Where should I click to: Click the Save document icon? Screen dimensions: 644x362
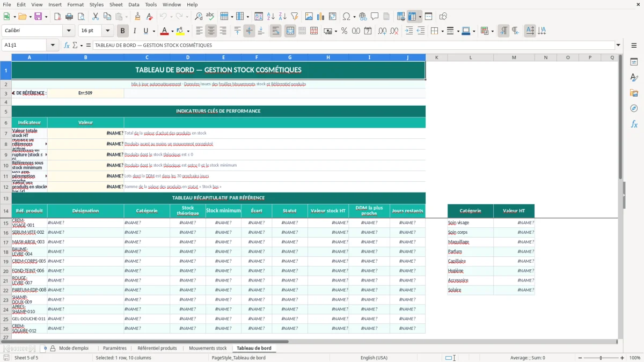[38, 17]
